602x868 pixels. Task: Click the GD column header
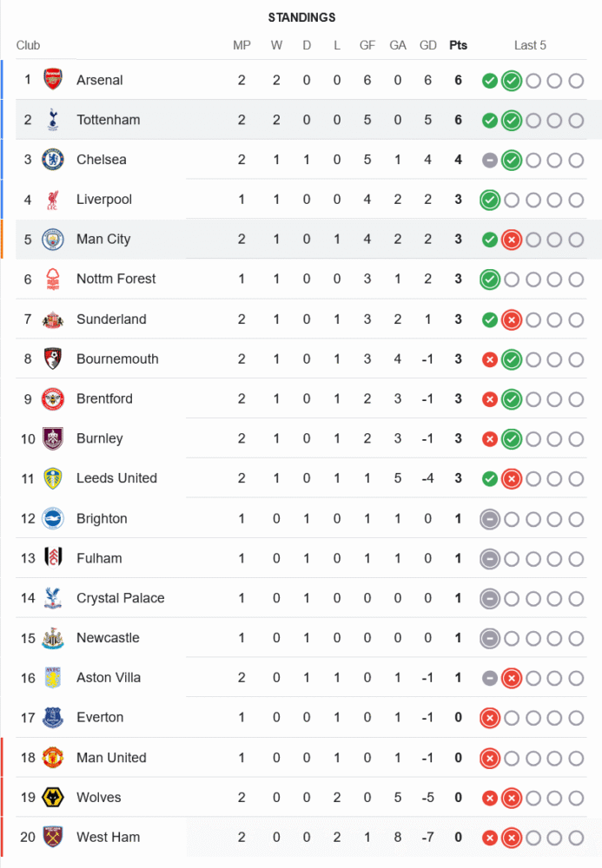click(428, 45)
